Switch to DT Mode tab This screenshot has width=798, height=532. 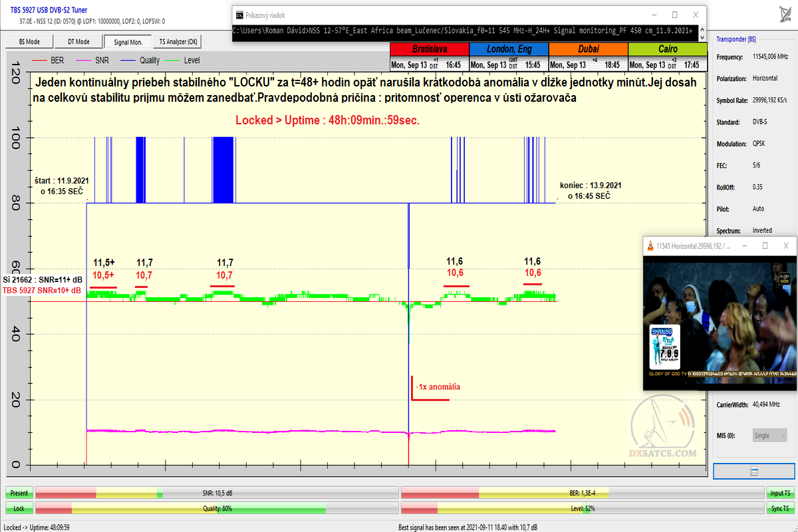(78, 41)
